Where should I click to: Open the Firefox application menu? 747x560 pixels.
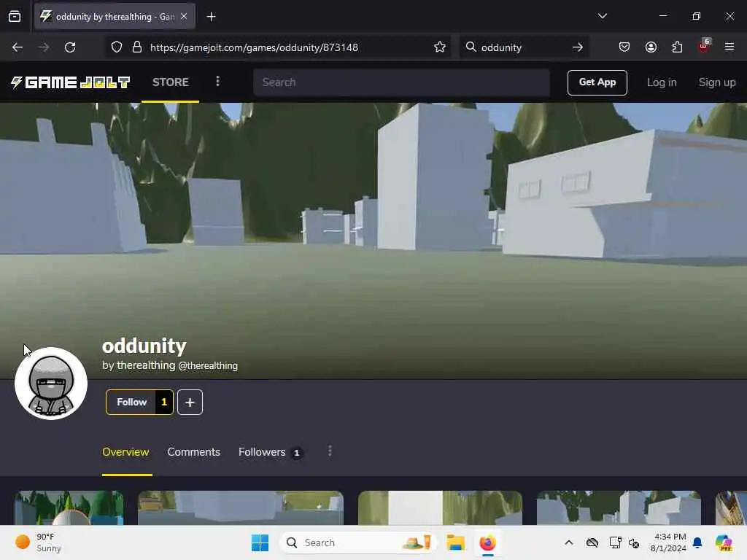coord(729,47)
